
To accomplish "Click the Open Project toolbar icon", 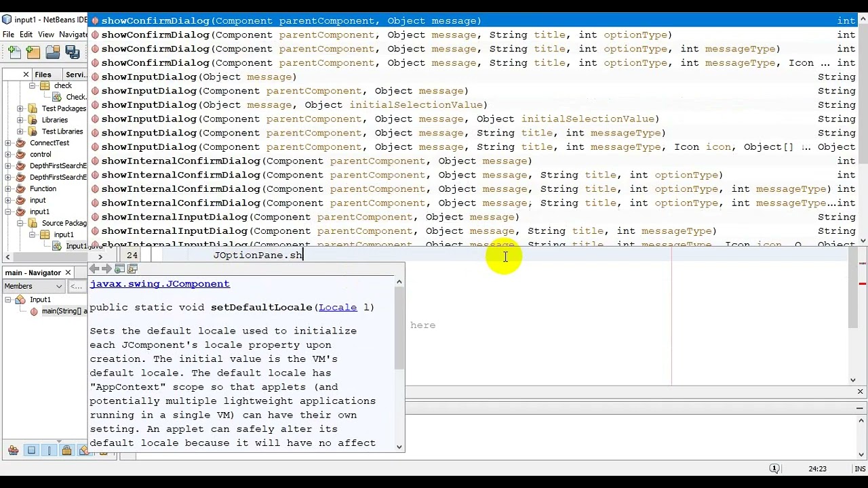I will click(53, 52).
